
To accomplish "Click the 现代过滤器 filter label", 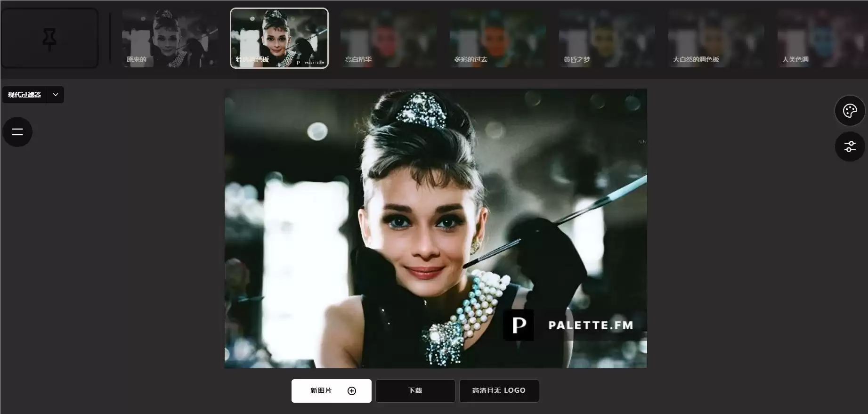I will 24,95.
